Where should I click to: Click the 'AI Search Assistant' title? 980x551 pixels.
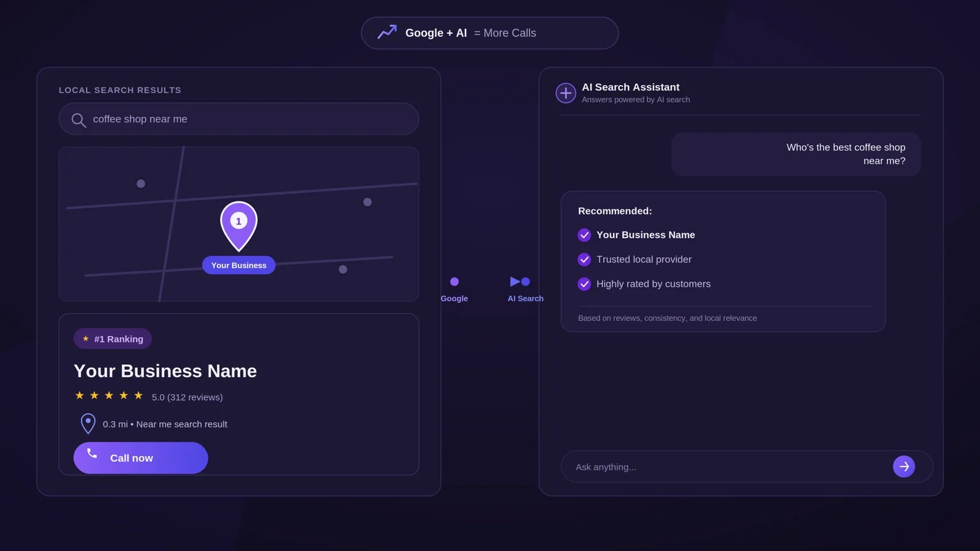pos(630,88)
